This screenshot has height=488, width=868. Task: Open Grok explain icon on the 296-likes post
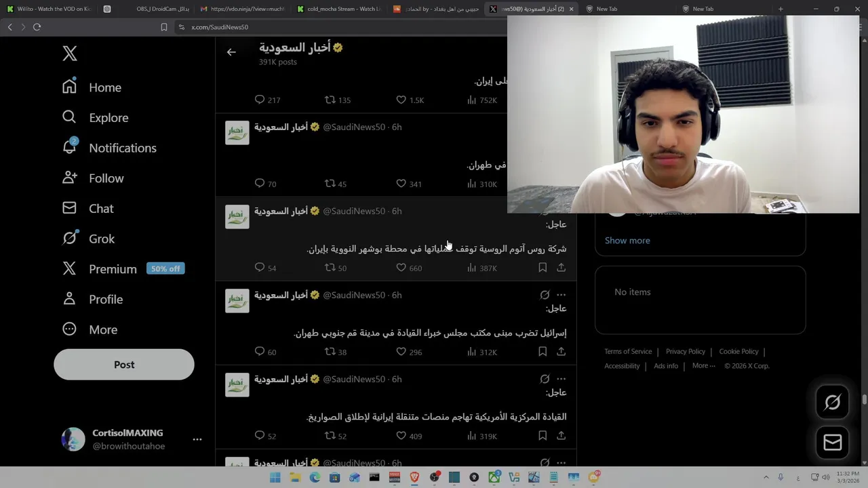pyautogui.click(x=545, y=295)
